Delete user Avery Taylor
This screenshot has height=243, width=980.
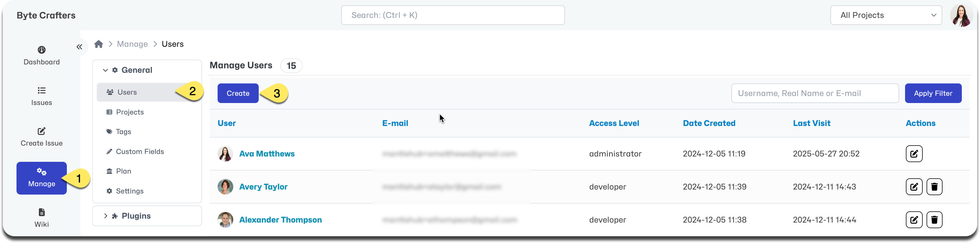click(934, 187)
